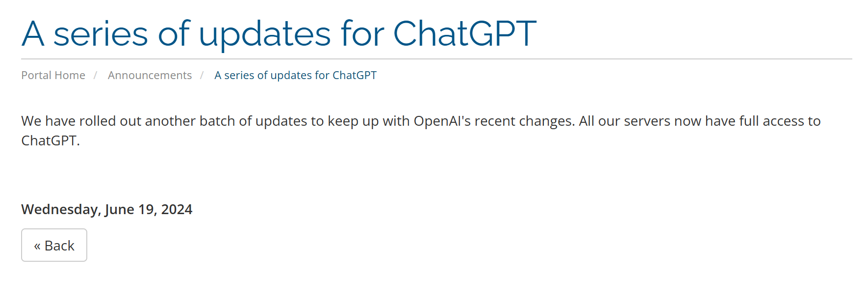Click the year "2024" in the date
This screenshot has width=868, height=304.
click(177, 209)
